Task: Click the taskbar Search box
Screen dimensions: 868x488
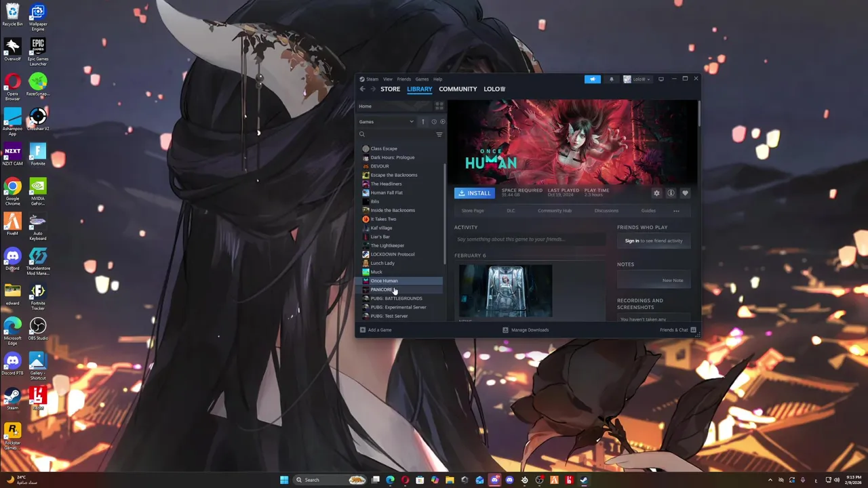Action: pos(330,480)
